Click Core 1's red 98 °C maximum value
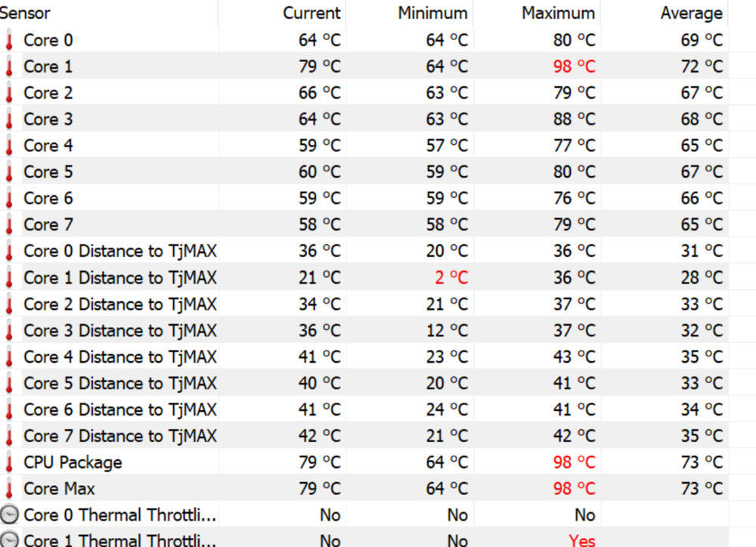Screen dimensions: 756x547 [x=574, y=66]
